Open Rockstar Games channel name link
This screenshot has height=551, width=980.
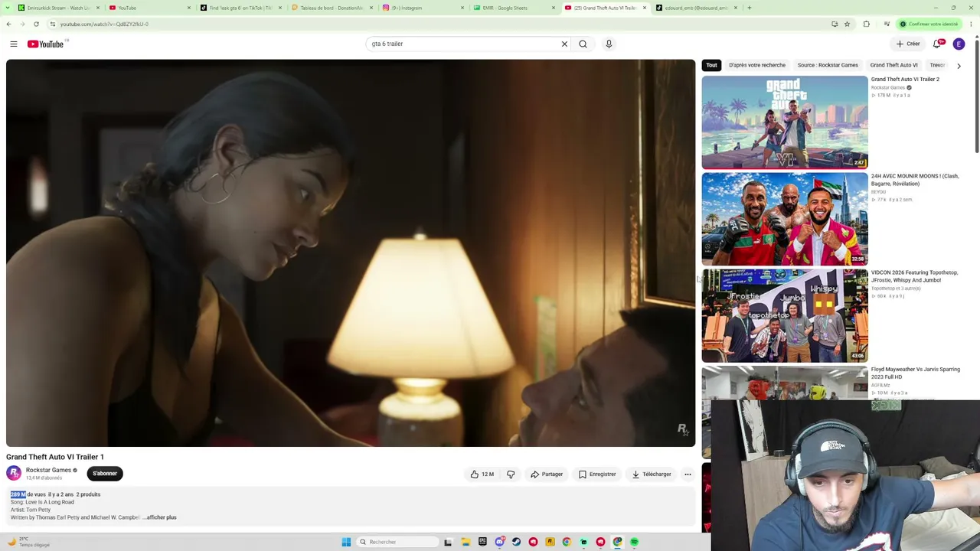(48, 470)
